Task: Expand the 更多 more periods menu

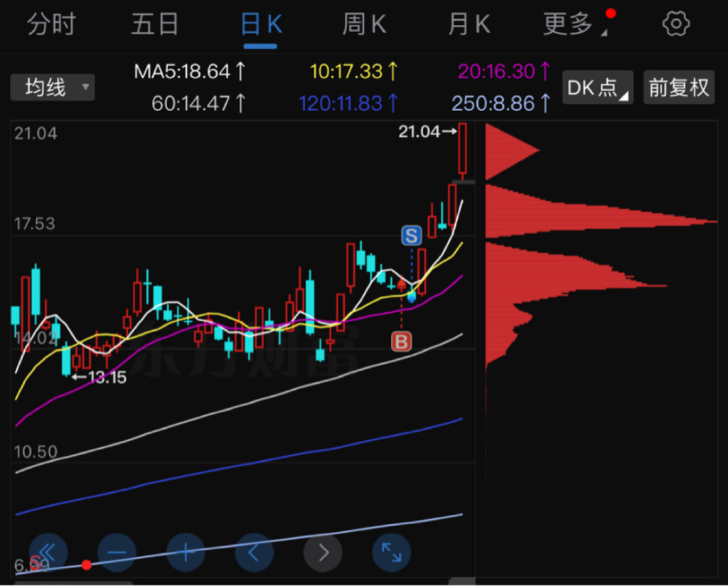Action: click(574, 24)
